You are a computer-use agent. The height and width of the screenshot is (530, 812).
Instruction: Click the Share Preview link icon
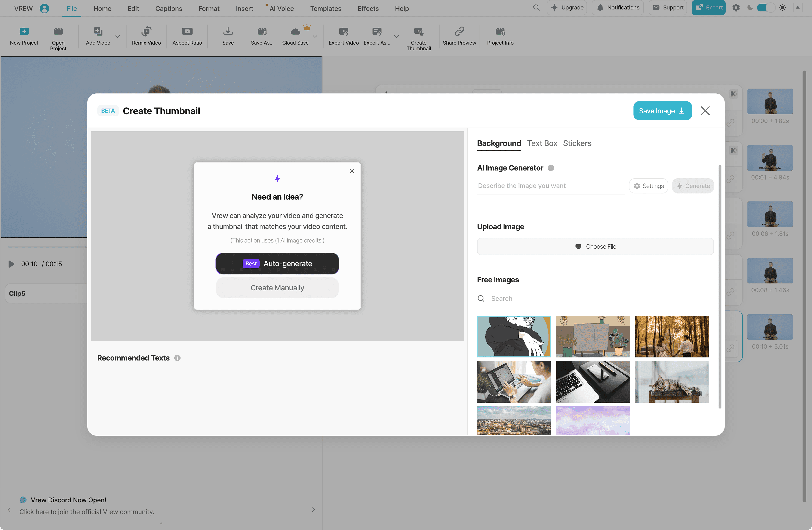click(459, 32)
